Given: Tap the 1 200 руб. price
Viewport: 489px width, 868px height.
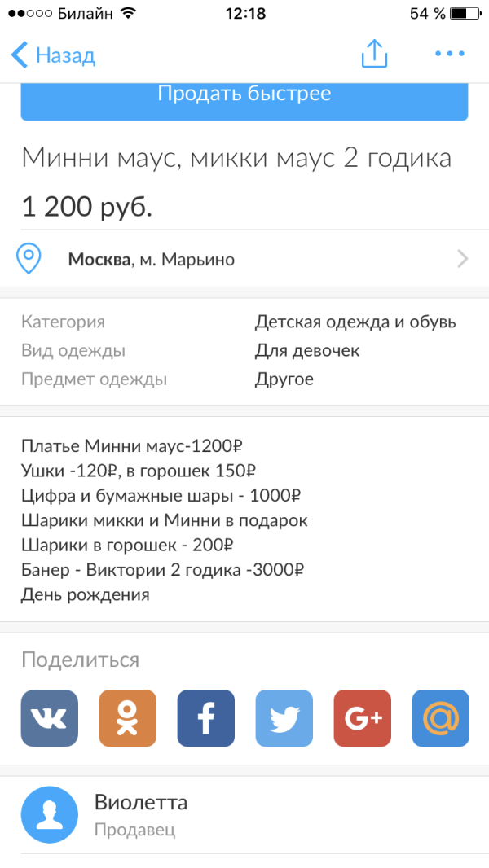Looking at the screenshot, I should point(86,206).
